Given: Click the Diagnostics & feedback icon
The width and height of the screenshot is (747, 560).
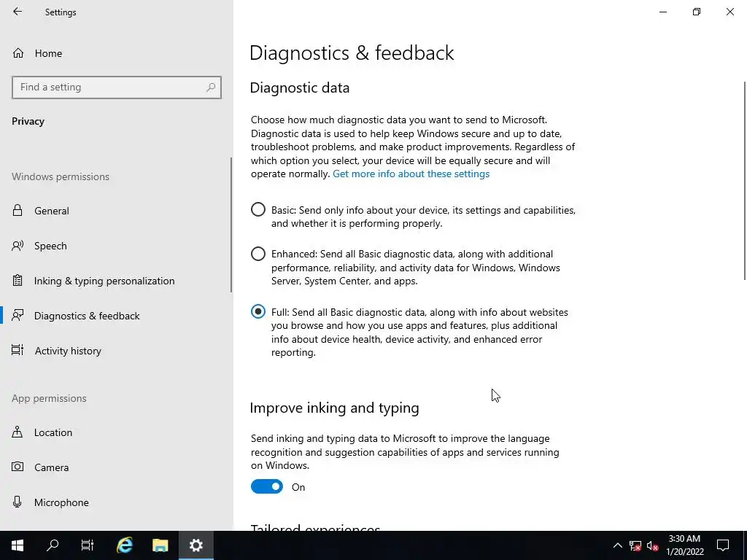Looking at the screenshot, I should [x=18, y=315].
